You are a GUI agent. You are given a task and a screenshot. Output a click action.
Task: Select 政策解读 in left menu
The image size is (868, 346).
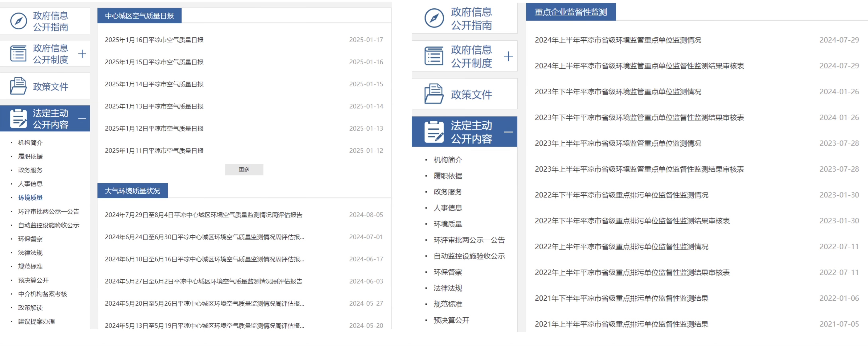click(x=30, y=308)
